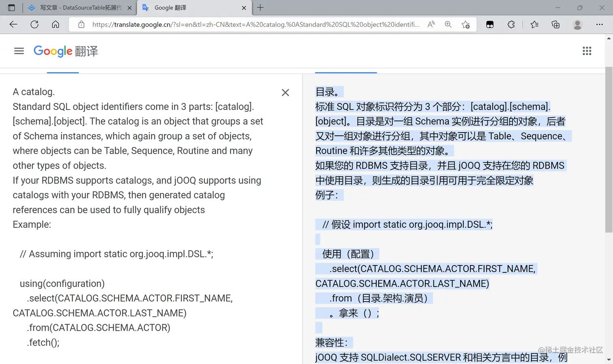
Task: Switch to the DataSourceTable article tab
Action: (80, 8)
